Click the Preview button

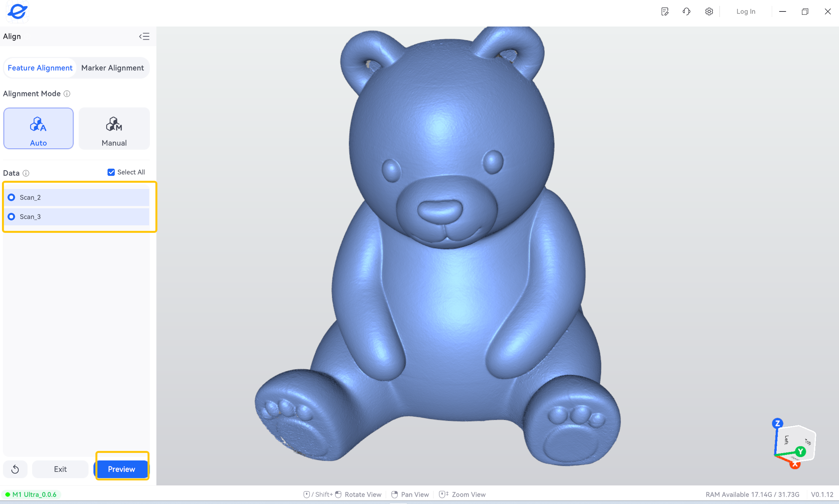point(122,469)
